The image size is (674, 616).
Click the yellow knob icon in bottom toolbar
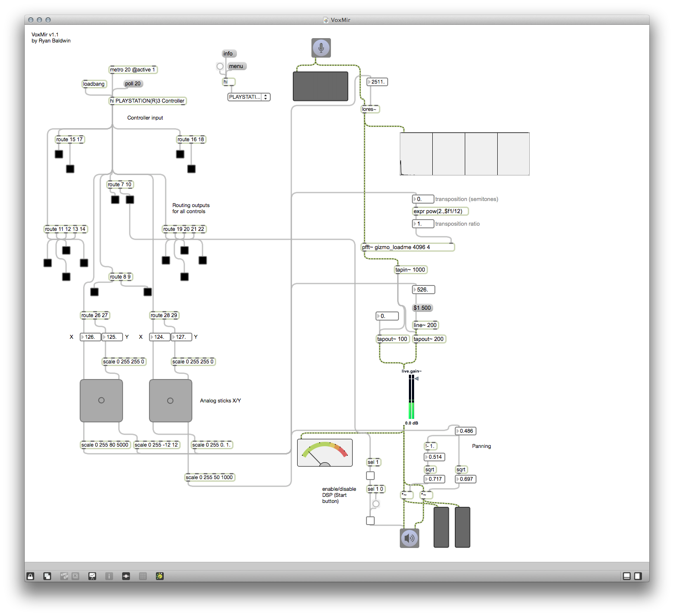click(x=160, y=576)
